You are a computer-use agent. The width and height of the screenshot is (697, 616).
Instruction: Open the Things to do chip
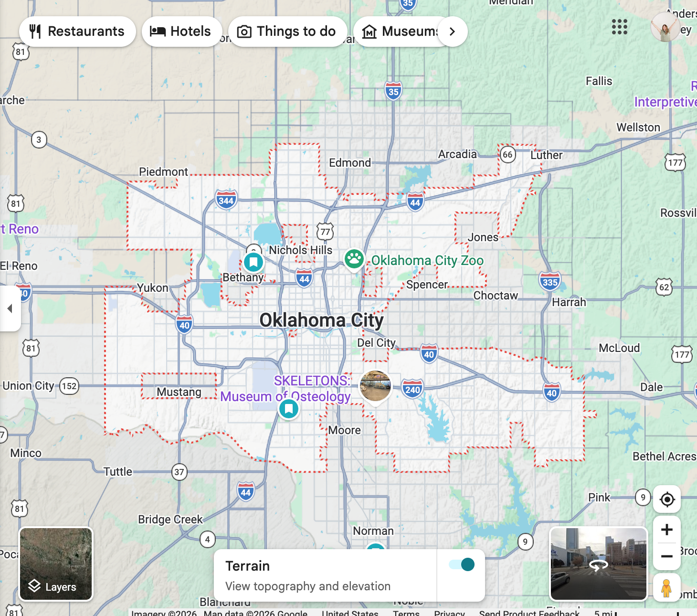point(287,32)
